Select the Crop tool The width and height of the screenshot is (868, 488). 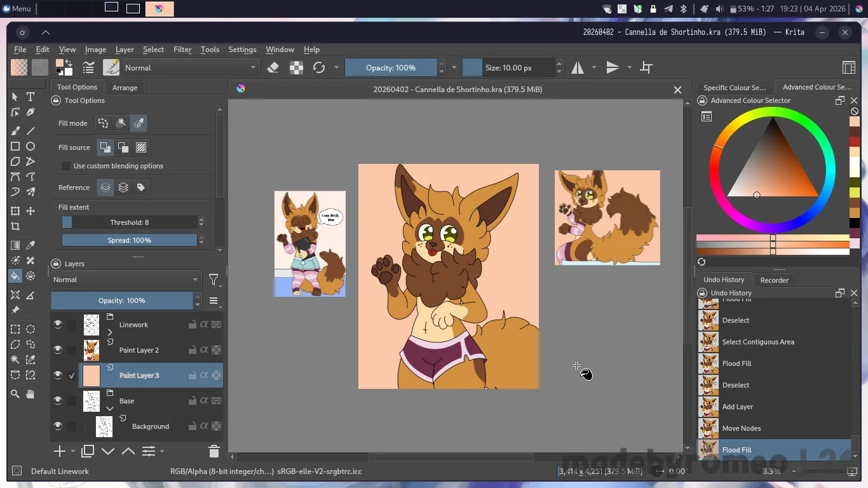click(15, 226)
